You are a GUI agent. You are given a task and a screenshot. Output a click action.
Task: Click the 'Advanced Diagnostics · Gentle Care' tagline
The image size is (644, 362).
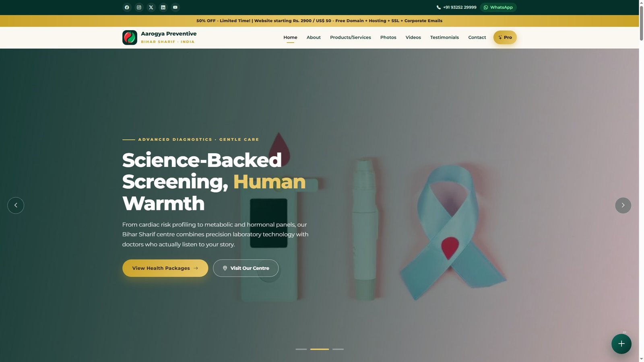click(x=198, y=140)
